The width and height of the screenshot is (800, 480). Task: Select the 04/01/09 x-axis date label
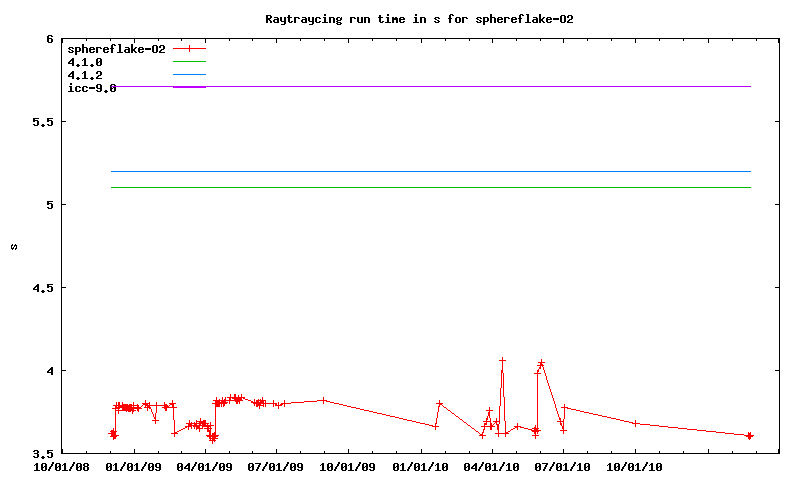click(x=206, y=465)
